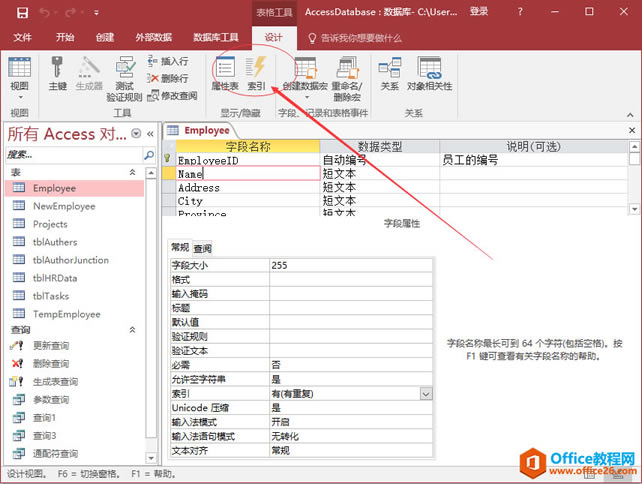Click the Redo arrow in quick access toolbar

point(70,13)
